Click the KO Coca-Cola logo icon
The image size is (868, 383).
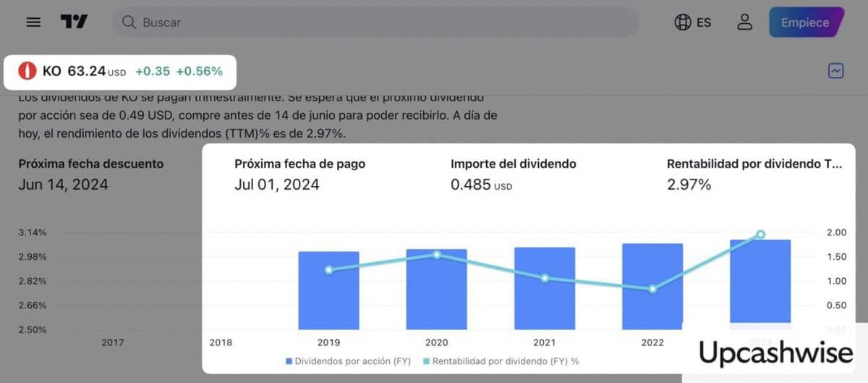(27, 71)
